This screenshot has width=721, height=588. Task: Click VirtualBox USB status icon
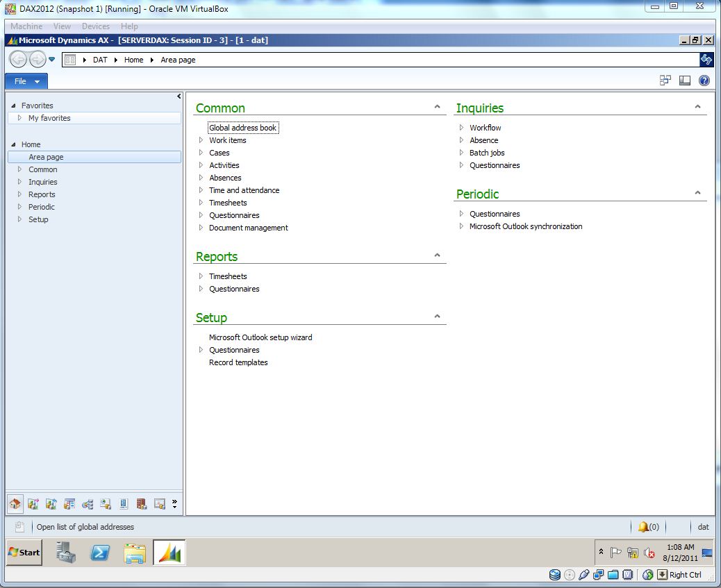tap(584, 575)
